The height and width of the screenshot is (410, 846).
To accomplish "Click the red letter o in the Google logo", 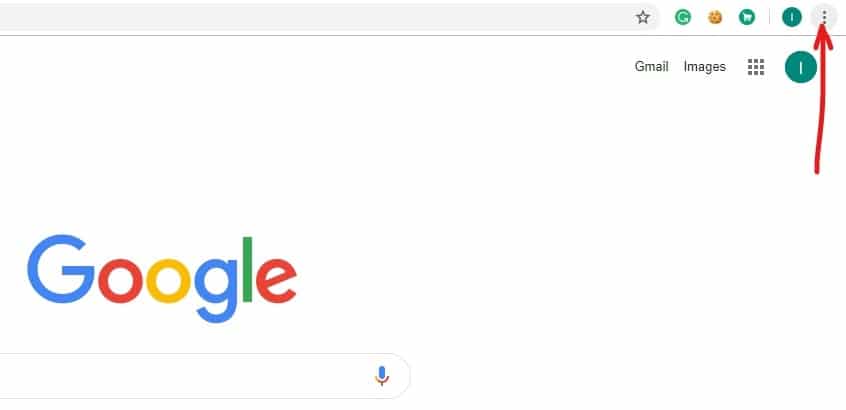I will [x=121, y=279].
